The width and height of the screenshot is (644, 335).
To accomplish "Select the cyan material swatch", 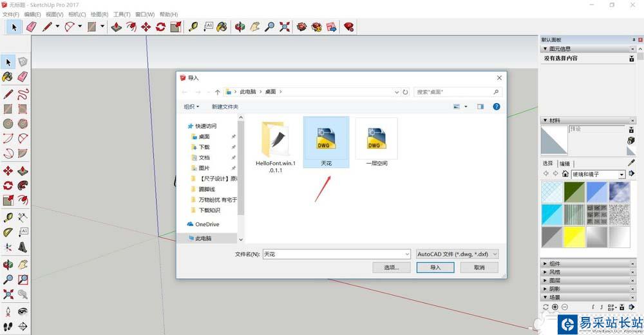I will 552,215.
